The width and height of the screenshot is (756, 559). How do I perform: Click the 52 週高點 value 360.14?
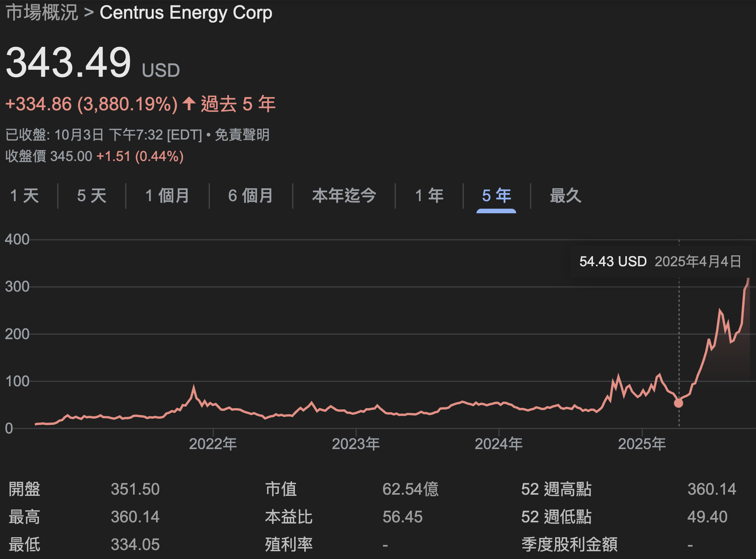(x=712, y=489)
